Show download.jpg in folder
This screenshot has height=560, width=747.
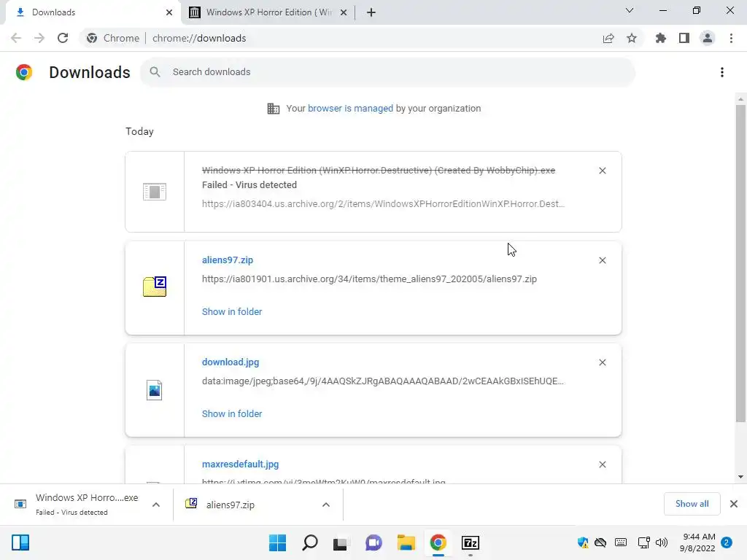(232, 414)
